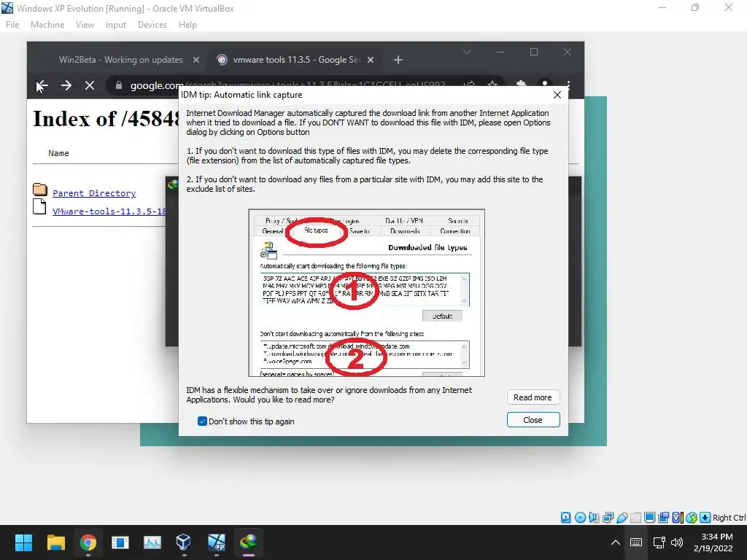This screenshot has width=747, height=560.
Task: Click the Parent Directory folder icon
Action: click(40, 190)
